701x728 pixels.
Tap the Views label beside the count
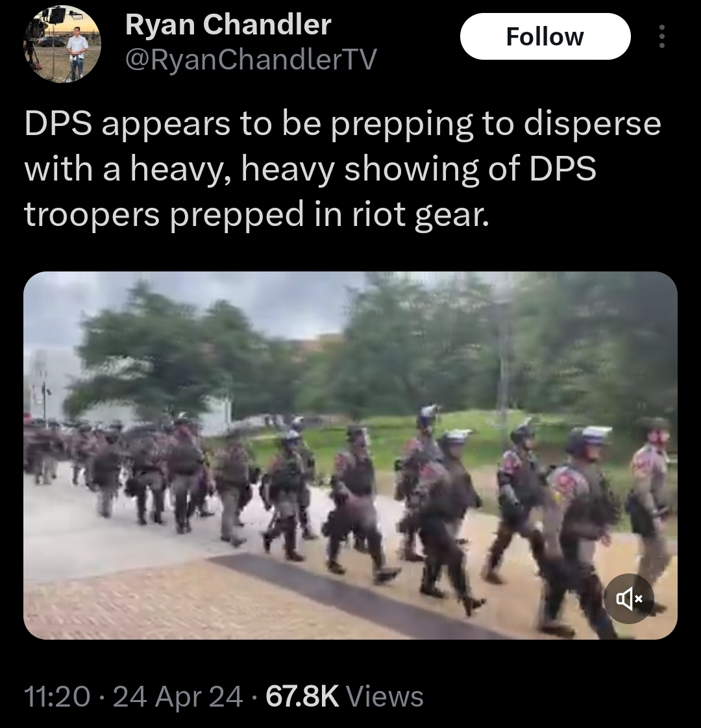(385, 696)
